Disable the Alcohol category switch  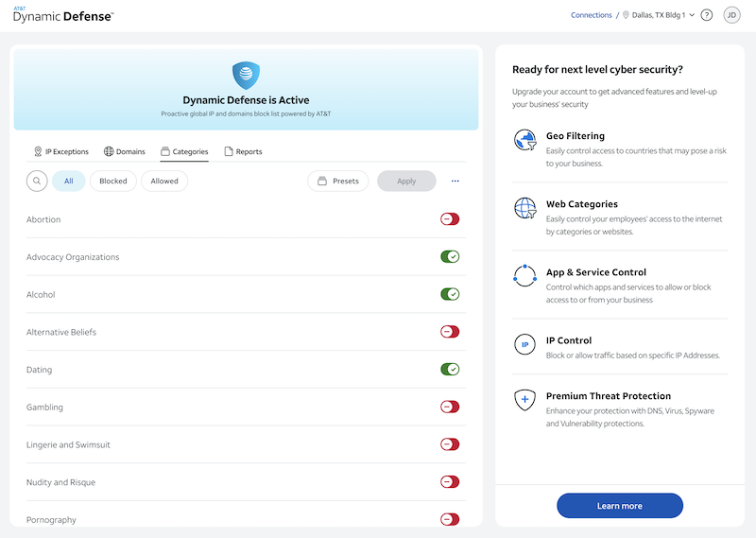450,294
